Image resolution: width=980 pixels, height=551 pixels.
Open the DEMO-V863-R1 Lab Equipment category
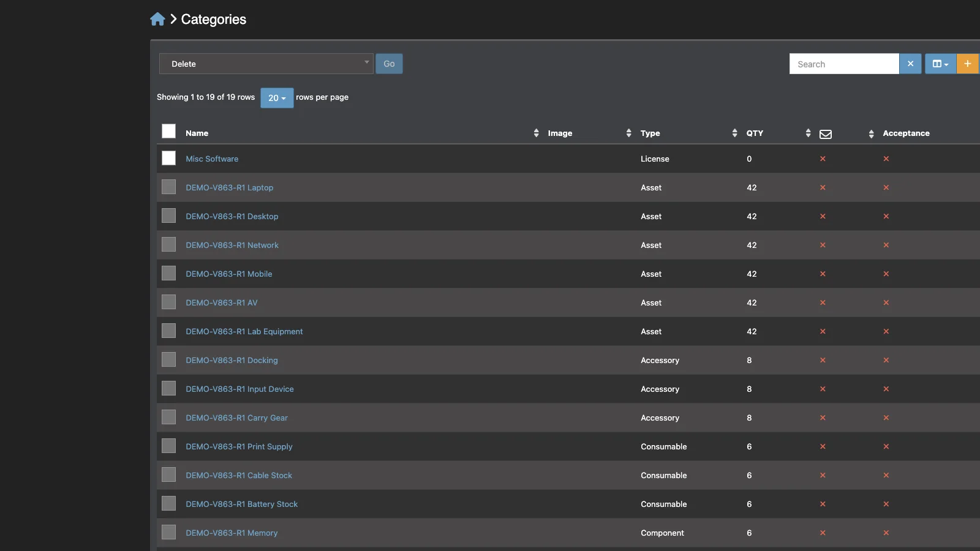pos(244,331)
